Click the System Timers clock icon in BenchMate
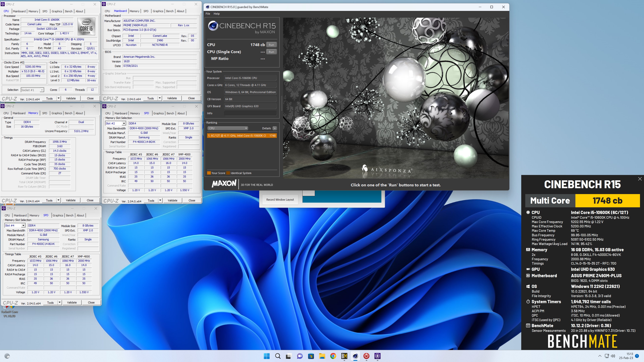This screenshot has width=644, height=362. 528,301
